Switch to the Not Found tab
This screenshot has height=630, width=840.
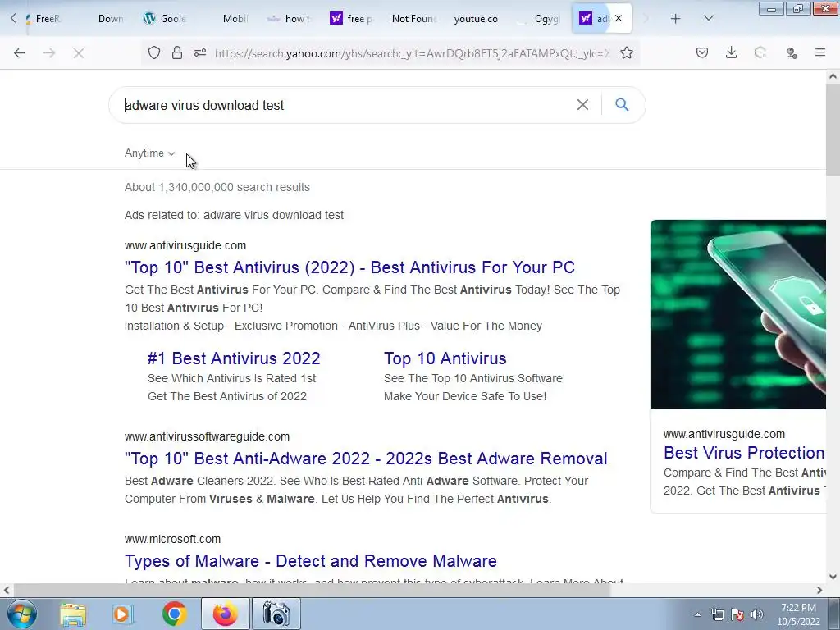pos(413,19)
